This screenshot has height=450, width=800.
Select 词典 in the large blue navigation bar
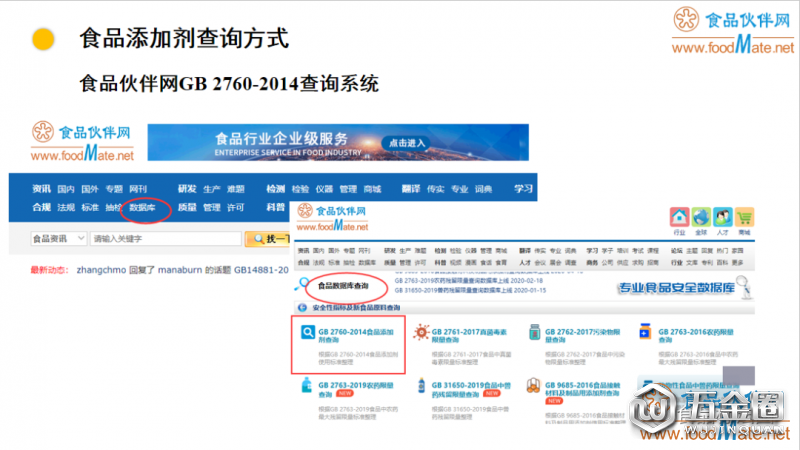pos(483,189)
